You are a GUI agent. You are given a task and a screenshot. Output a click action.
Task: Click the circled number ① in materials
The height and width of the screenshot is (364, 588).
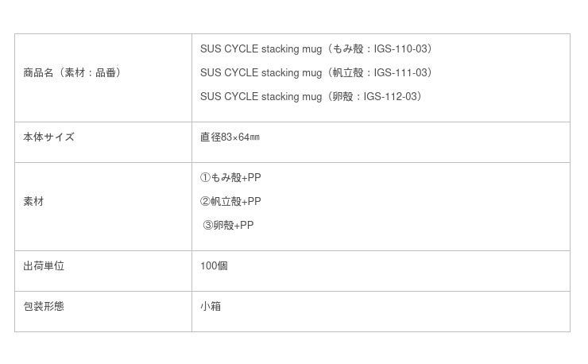click(205, 178)
